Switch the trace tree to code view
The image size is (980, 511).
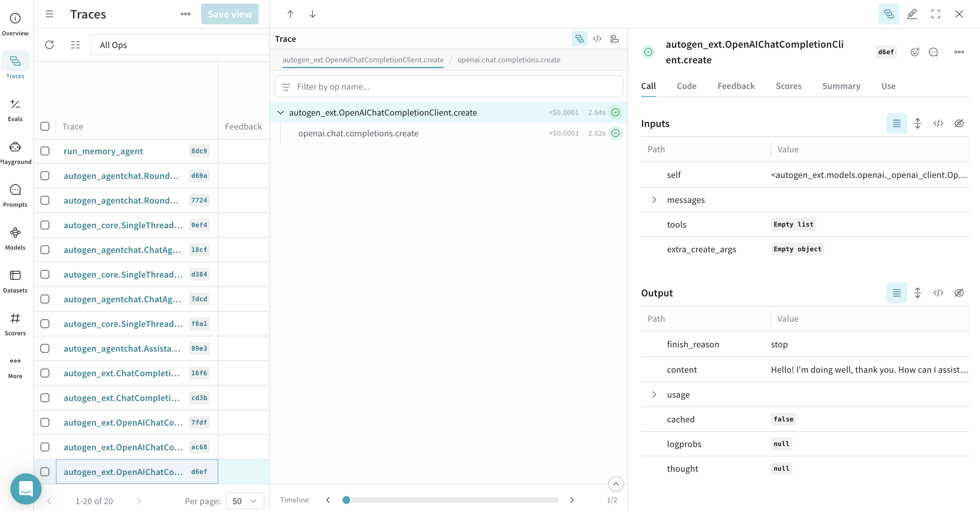pos(597,38)
